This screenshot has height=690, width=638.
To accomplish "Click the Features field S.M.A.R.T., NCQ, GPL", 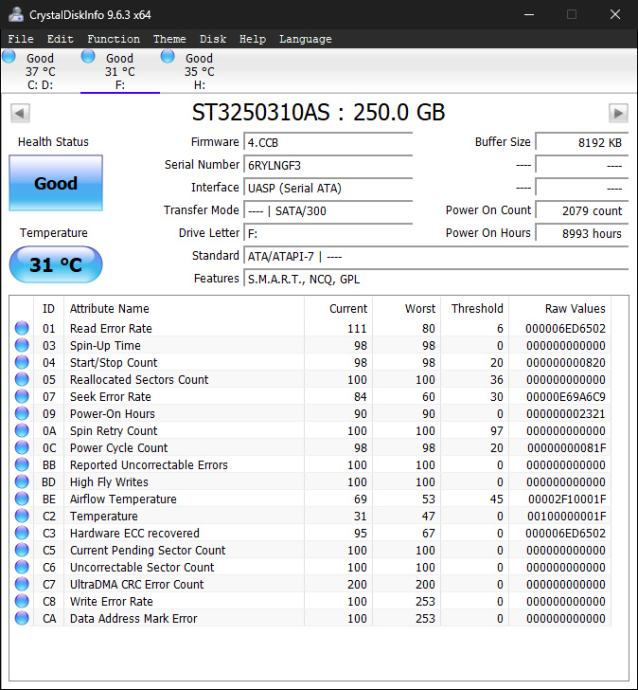I will [x=436, y=279].
